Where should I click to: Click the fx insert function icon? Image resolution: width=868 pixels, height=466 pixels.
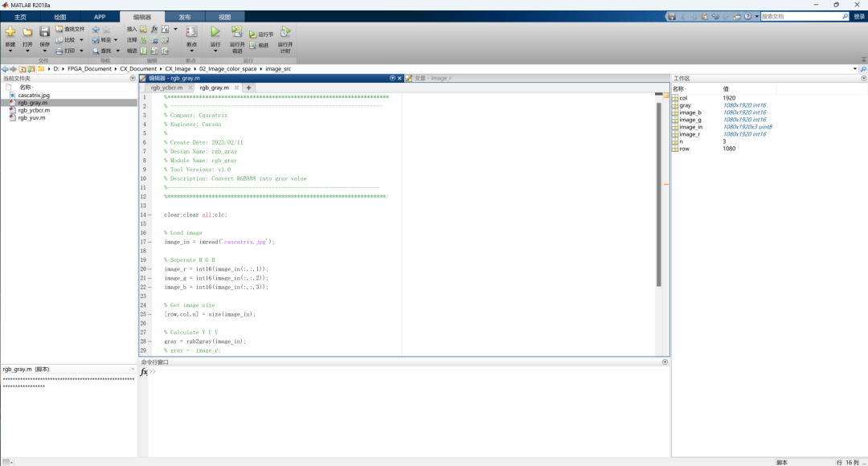(x=154, y=29)
